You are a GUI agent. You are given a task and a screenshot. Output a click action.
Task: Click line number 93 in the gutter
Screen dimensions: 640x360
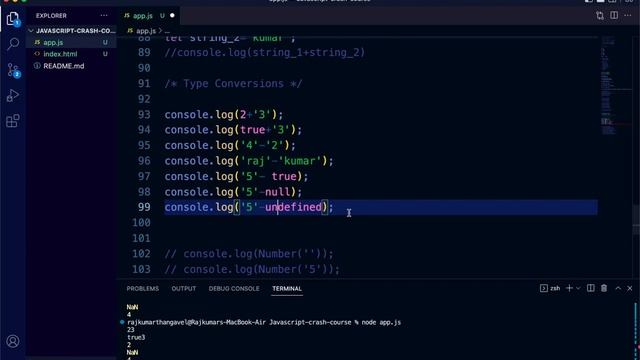144,115
